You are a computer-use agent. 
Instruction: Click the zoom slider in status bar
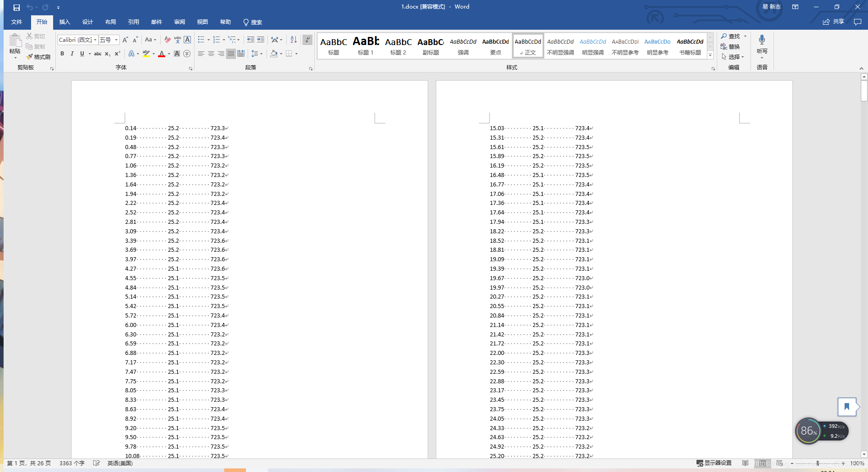point(818,463)
